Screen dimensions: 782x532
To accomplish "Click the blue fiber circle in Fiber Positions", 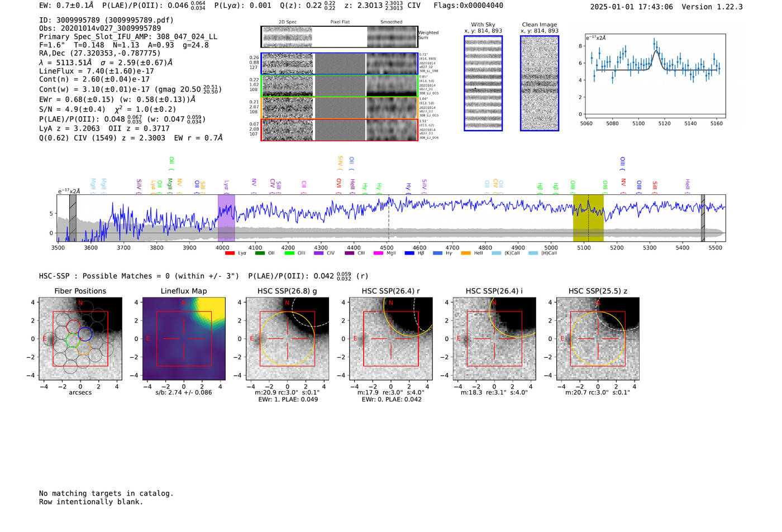I will (x=85, y=334).
